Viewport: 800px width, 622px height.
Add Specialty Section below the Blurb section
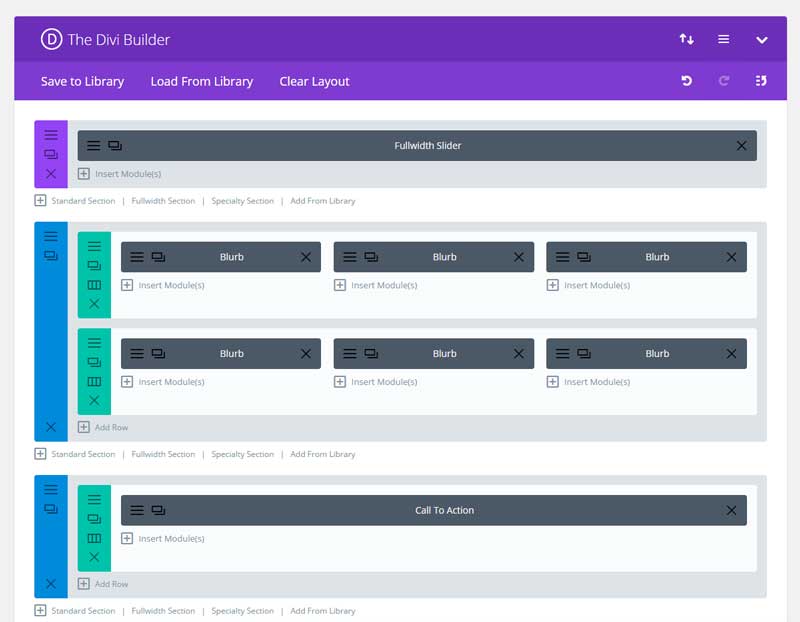pyautogui.click(x=242, y=454)
